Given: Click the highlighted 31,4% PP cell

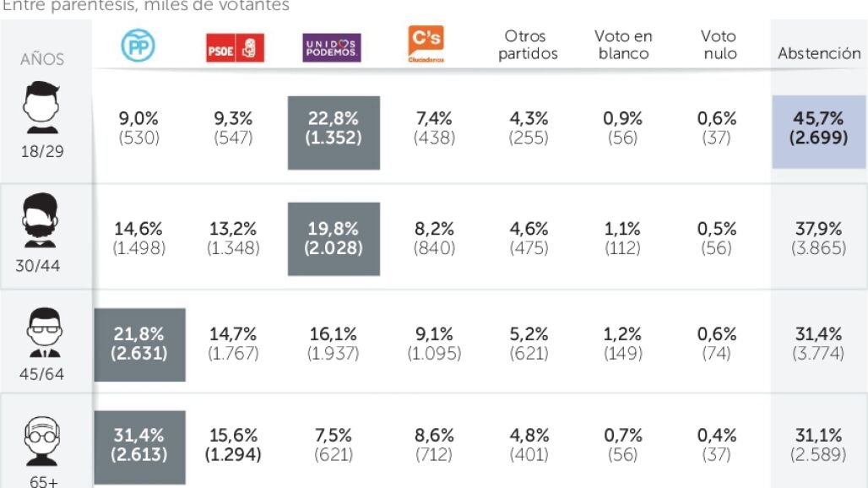Looking at the screenshot, I should pos(139,447).
